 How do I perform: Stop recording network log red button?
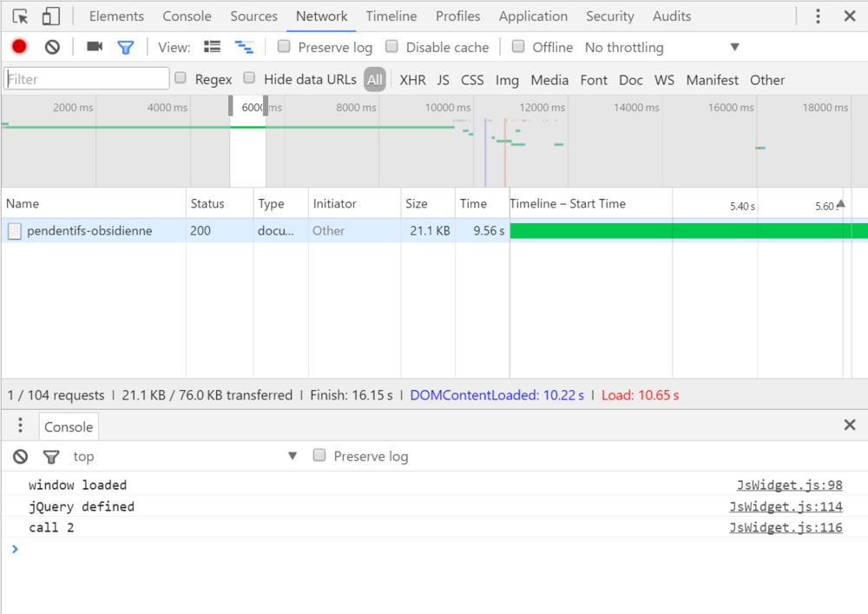(x=19, y=47)
